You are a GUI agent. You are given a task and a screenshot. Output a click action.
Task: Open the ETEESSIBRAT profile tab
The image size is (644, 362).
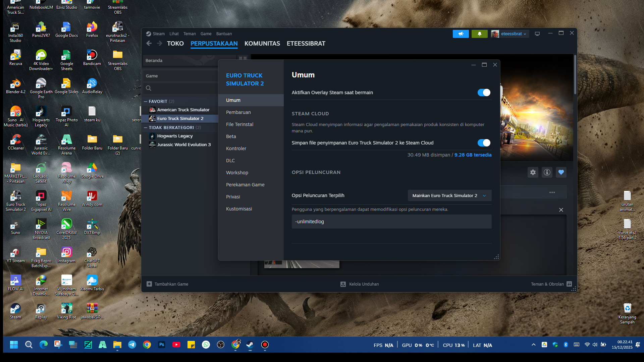tap(306, 44)
